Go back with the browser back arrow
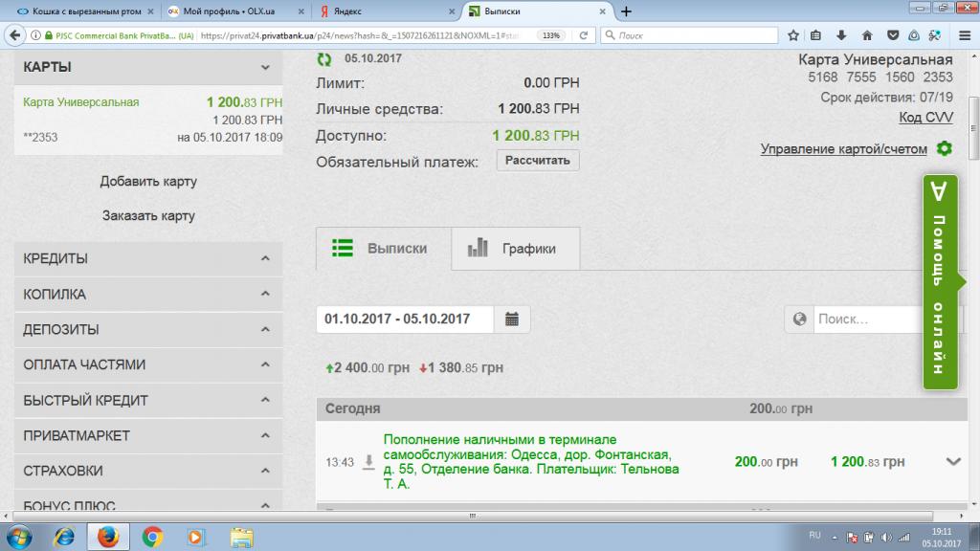The width and height of the screenshot is (980, 551). tap(15, 35)
